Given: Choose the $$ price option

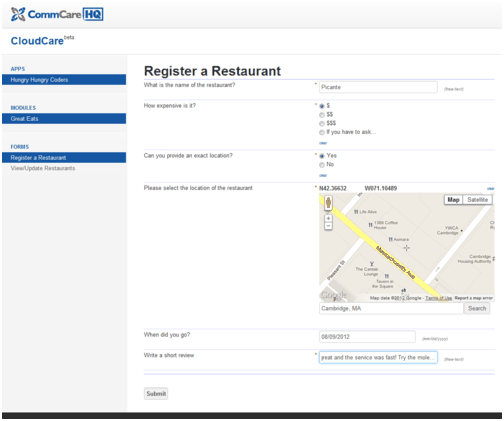Looking at the screenshot, I should [322, 115].
